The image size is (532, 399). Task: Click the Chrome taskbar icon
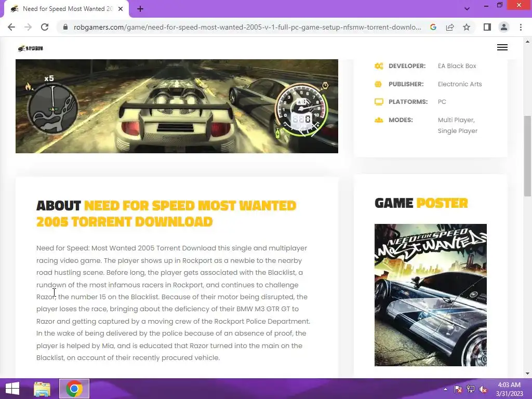point(74,389)
